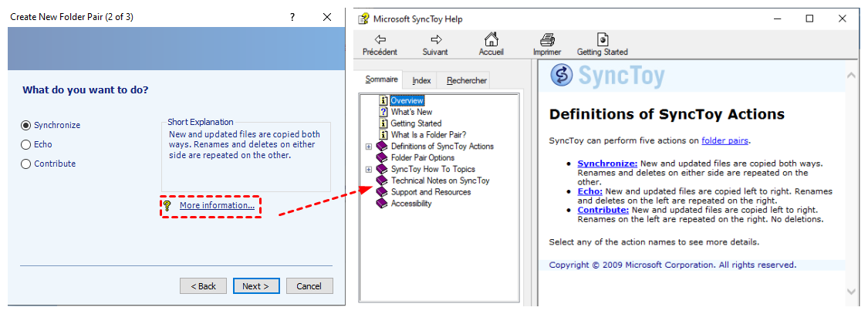Click the Overview topic page icon
This screenshot has height=314, width=868.
click(x=383, y=101)
